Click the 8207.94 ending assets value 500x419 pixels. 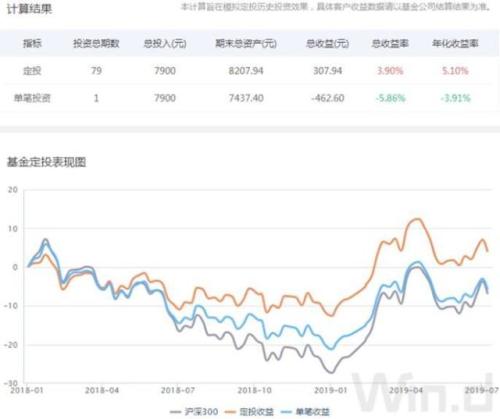[246, 71]
